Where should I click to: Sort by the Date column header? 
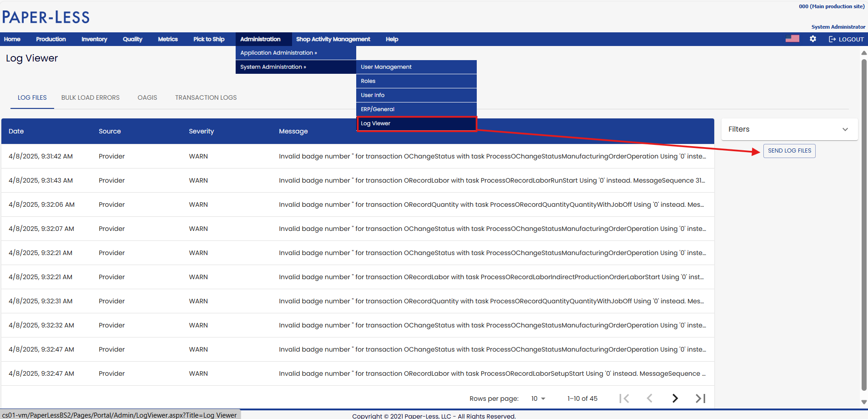tap(16, 131)
